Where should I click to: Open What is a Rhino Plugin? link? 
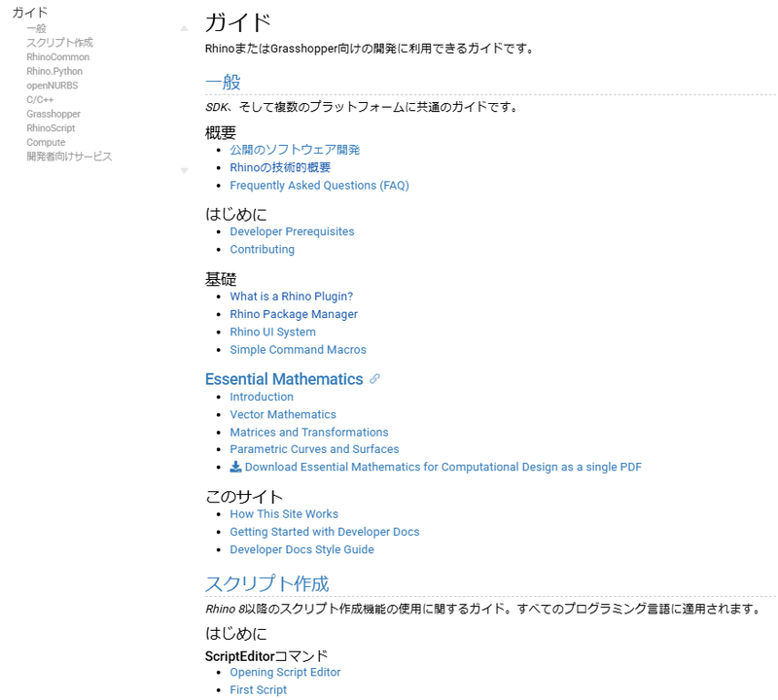(x=291, y=297)
